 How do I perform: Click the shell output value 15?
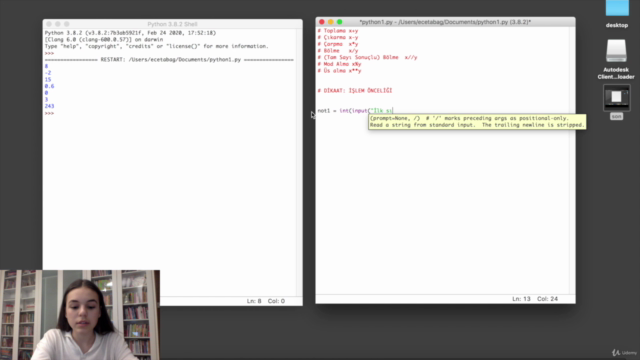[x=48, y=80]
